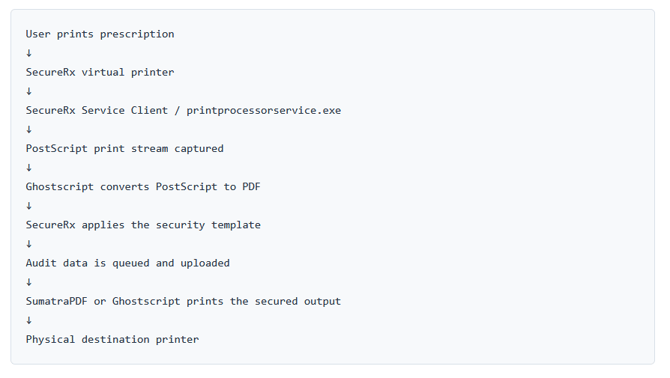Click the arrow below 'User prints prescription'
670x378 pixels.
point(29,53)
